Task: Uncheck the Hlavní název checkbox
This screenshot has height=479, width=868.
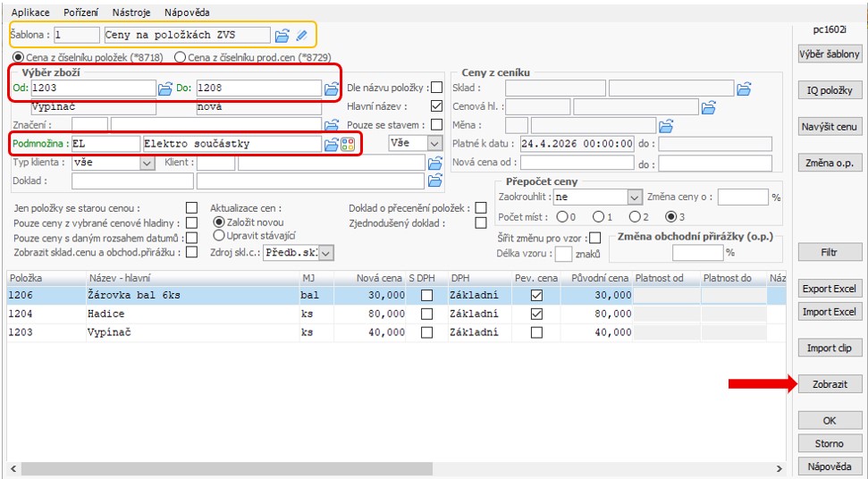Action: point(436,106)
